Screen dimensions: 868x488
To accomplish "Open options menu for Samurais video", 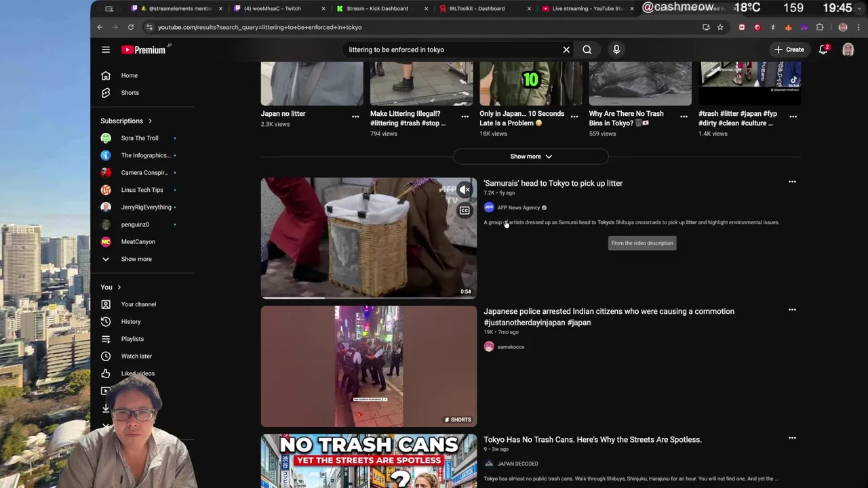I will 792,182.
